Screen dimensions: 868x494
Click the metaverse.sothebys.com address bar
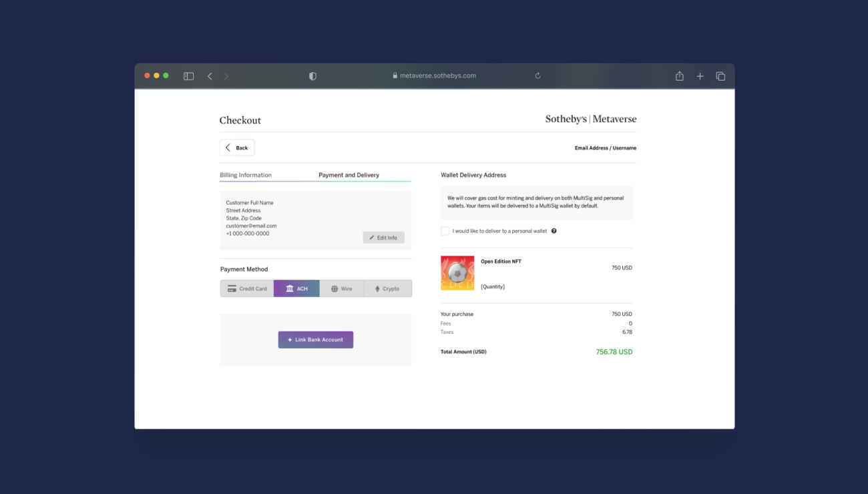(x=434, y=75)
